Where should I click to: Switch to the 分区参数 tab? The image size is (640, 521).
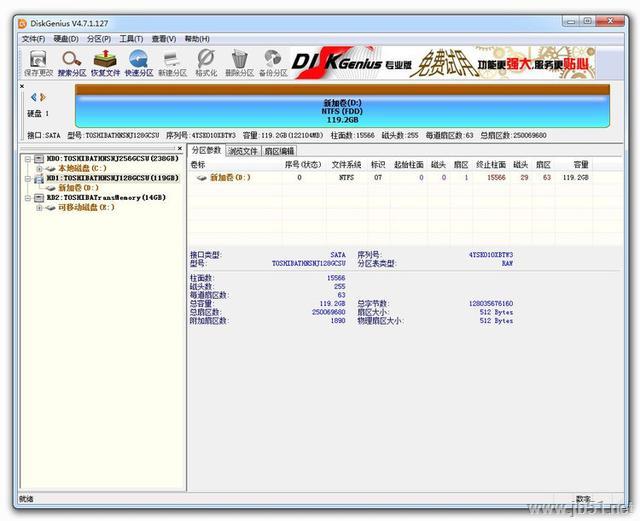tap(207, 150)
